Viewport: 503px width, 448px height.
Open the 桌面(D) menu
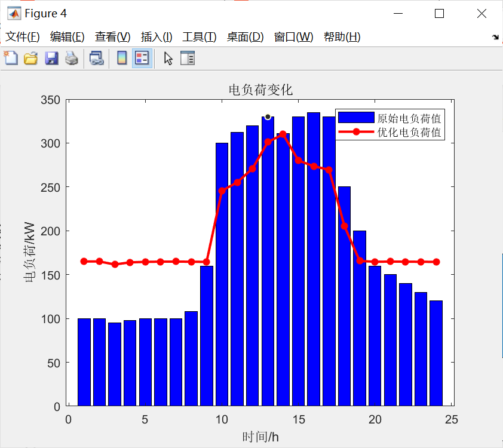[245, 37]
